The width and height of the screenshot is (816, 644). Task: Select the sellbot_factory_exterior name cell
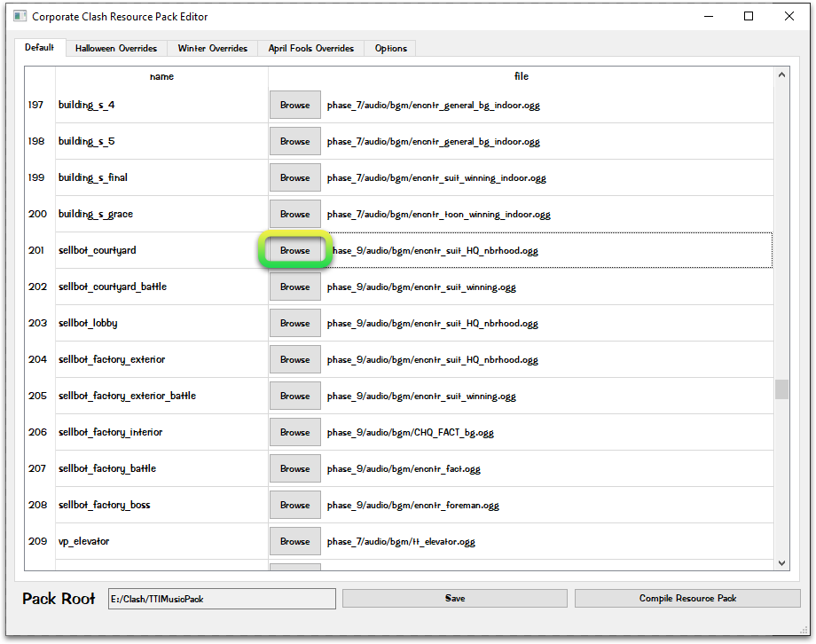click(161, 360)
